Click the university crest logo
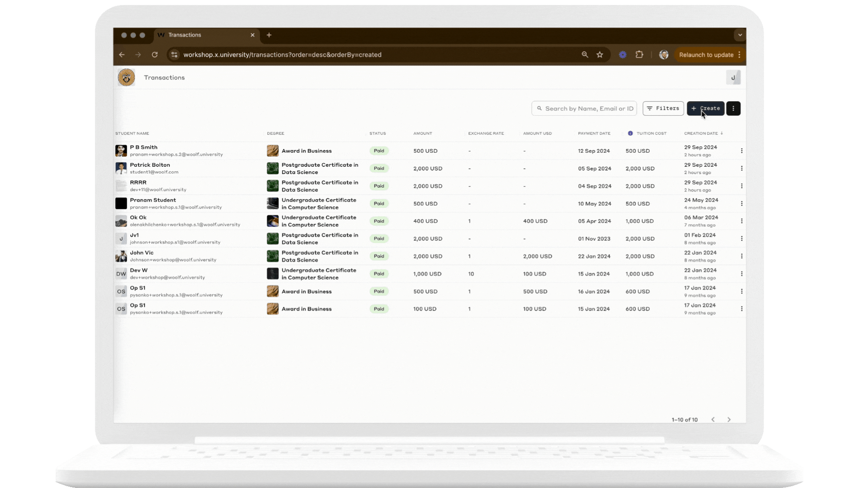The image size is (868, 488). [126, 77]
